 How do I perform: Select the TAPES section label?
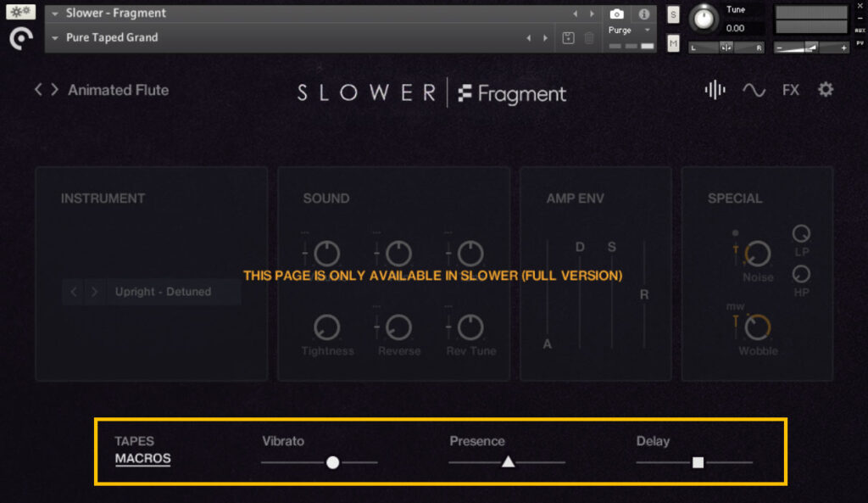[x=133, y=440]
